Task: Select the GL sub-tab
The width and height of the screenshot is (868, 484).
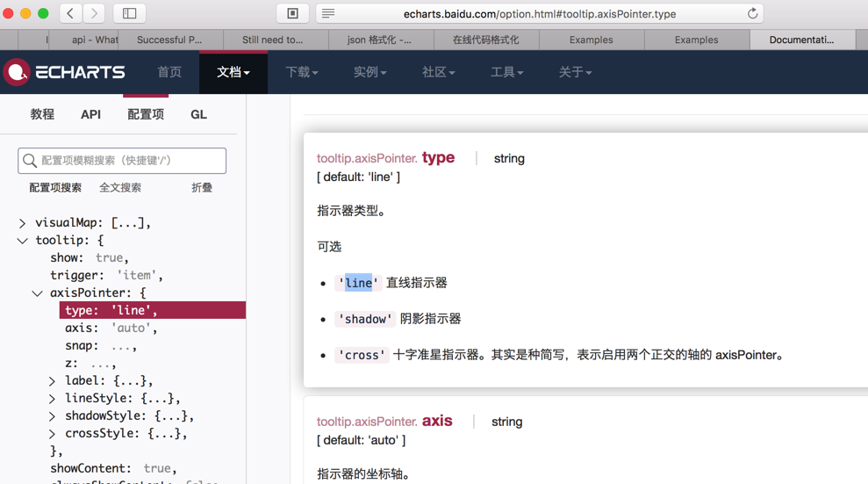Action: [198, 114]
